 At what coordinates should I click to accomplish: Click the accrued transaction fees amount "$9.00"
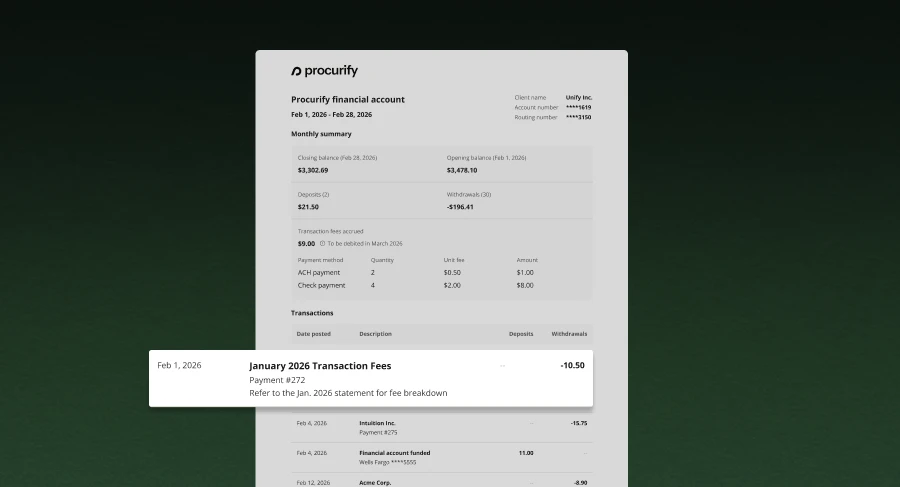(307, 244)
